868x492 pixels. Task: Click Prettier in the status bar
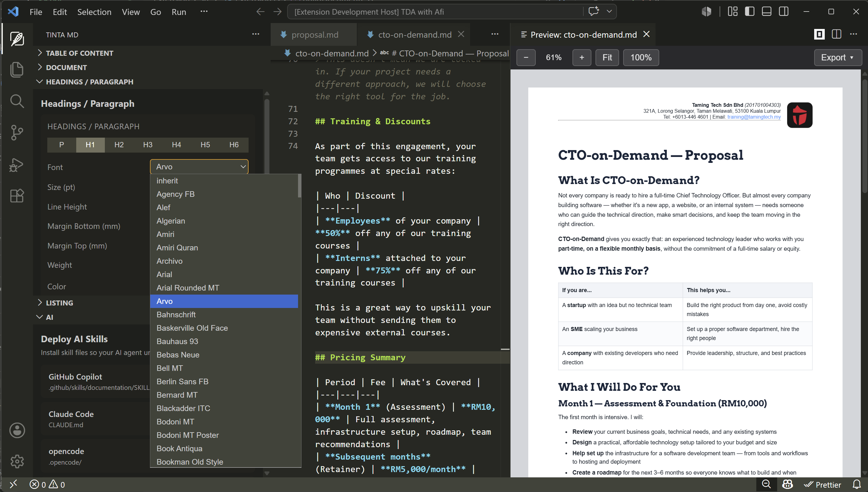(x=823, y=485)
